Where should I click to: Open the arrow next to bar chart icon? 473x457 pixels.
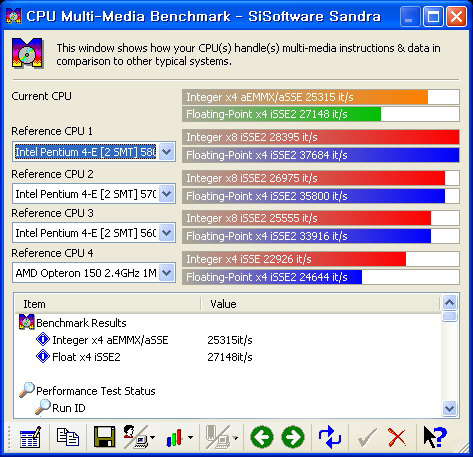pyautogui.click(x=190, y=437)
